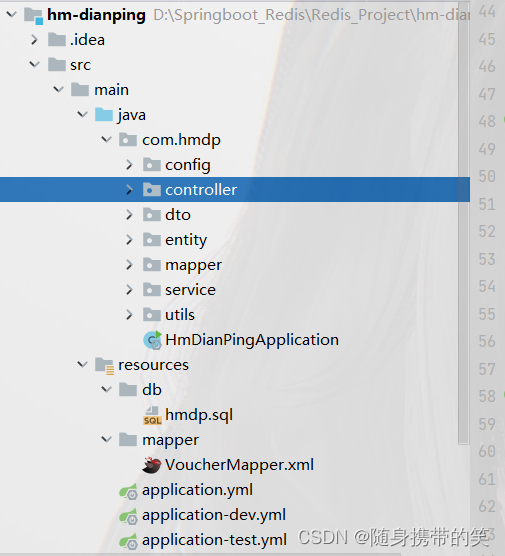Screen dimensions: 505x556
Task: Collapse the com.hmdp package
Action: pos(106,140)
